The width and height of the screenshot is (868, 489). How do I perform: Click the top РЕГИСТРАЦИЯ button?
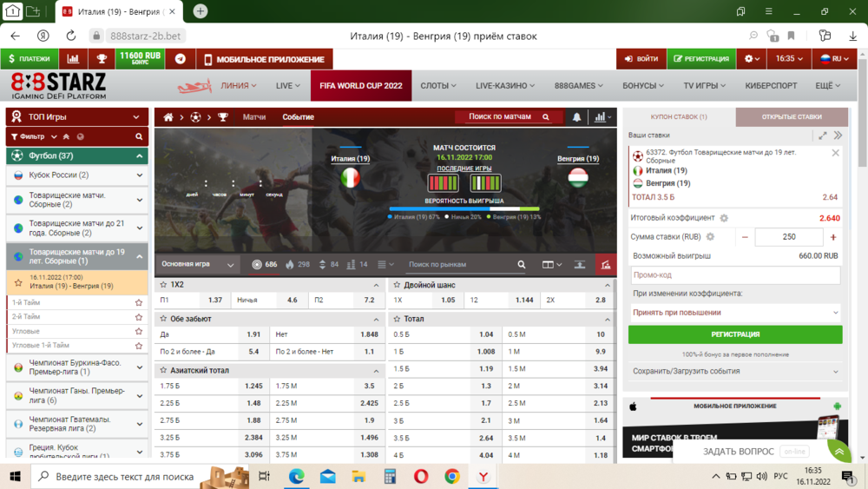coord(701,59)
